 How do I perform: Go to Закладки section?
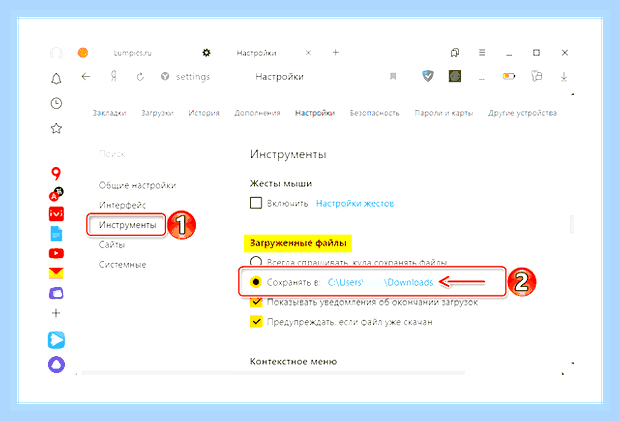tap(110, 113)
